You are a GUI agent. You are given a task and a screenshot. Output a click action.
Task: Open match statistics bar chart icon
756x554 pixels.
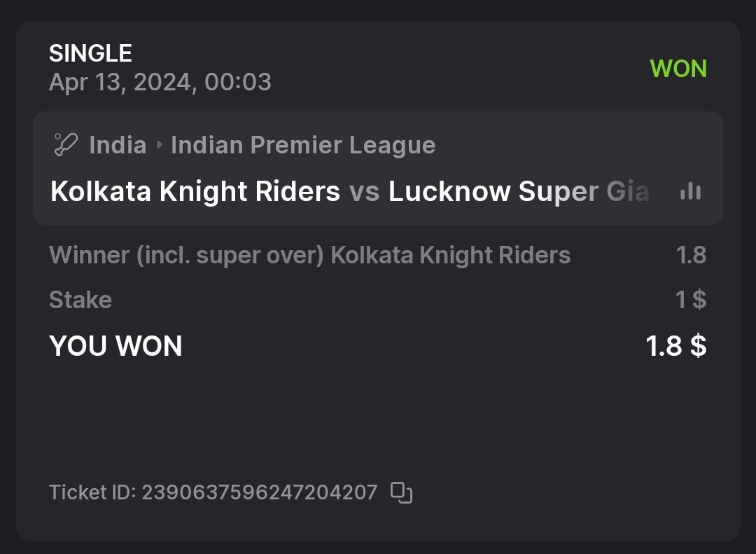[690, 191]
